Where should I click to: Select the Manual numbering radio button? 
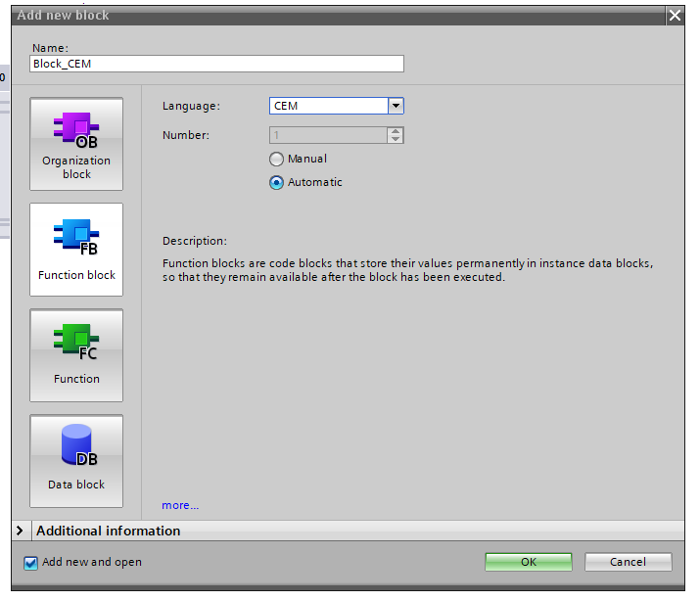[x=276, y=159]
